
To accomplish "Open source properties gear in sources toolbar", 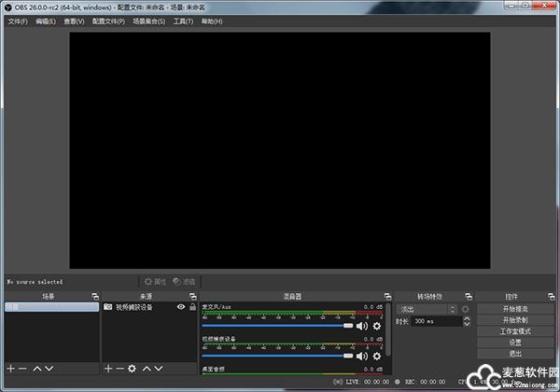I will pyautogui.click(x=132, y=369).
